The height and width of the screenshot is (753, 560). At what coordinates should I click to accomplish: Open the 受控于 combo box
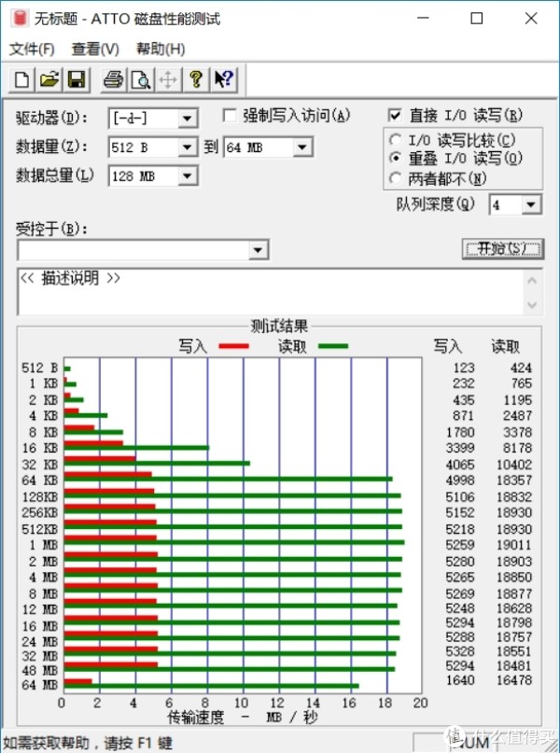(143, 250)
